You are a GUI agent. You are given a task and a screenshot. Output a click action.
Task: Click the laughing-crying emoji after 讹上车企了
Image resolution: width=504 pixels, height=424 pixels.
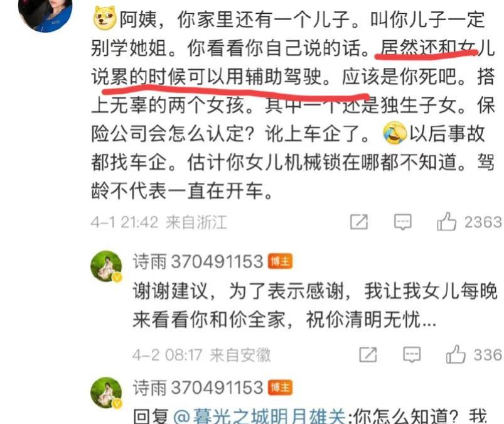coord(395,133)
